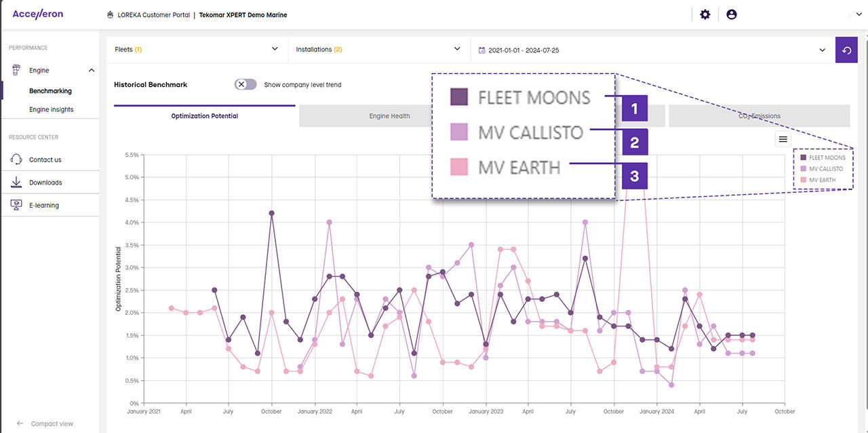868x433 pixels.
Task: Click the January 2023 x-axis label
Action: (x=486, y=411)
